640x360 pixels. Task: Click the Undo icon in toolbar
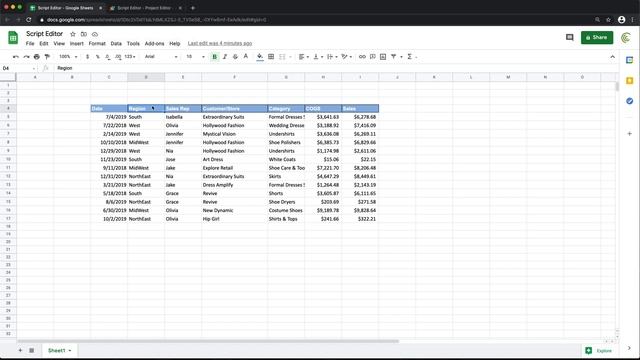16,57
